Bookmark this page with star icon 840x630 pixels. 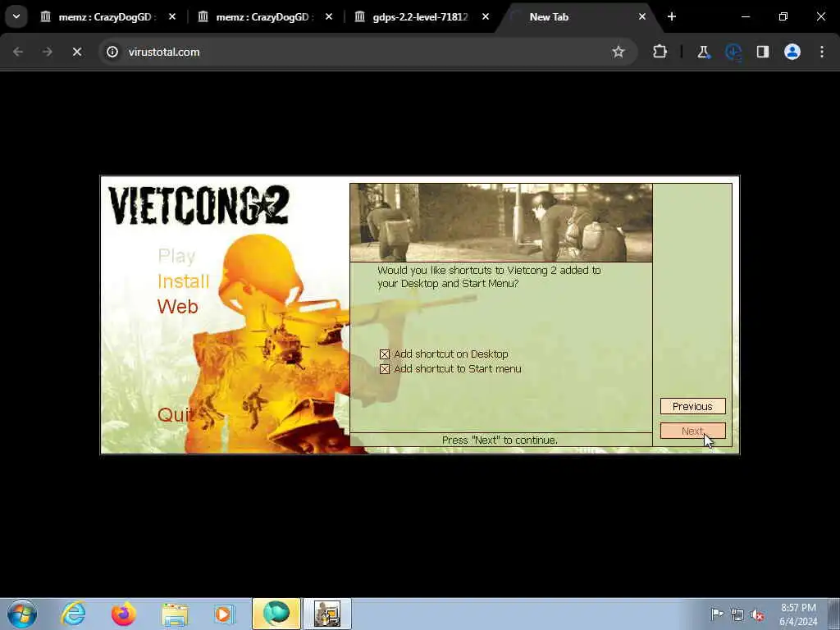pyautogui.click(x=619, y=52)
